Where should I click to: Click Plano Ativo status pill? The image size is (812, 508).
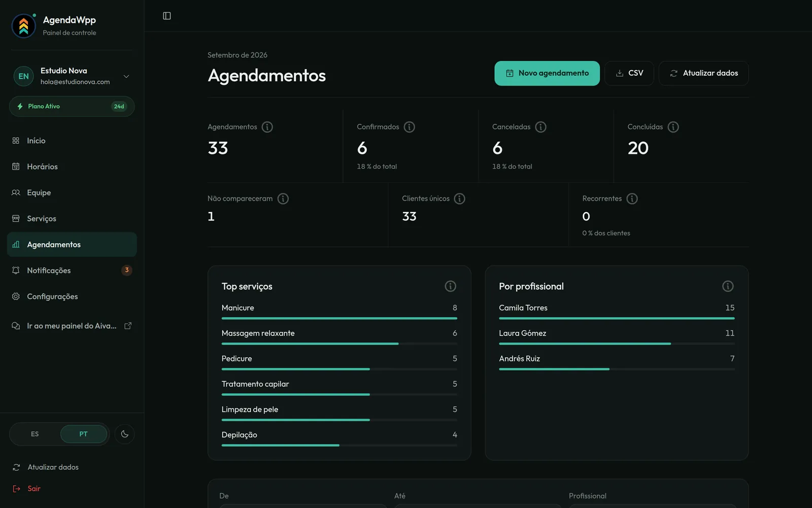pyautogui.click(x=72, y=107)
